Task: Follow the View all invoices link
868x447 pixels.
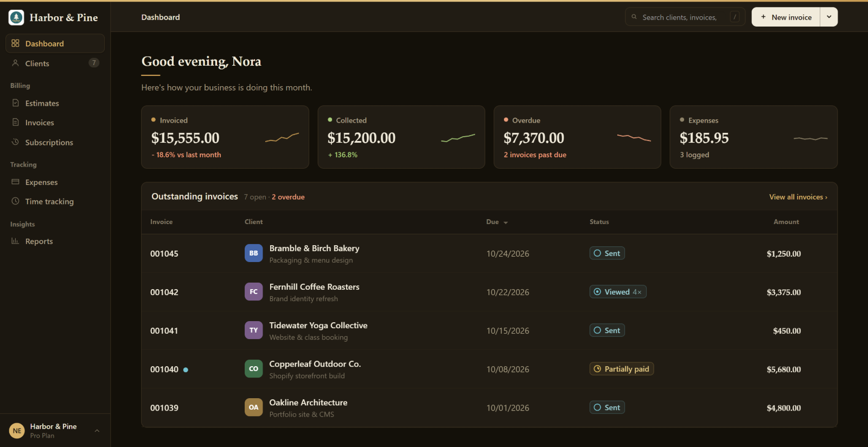Action: pyautogui.click(x=798, y=197)
